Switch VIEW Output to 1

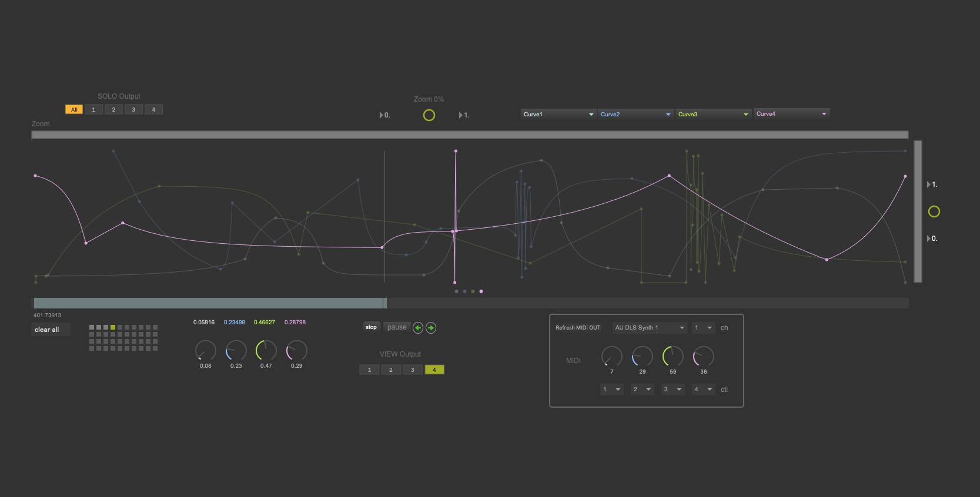(x=369, y=370)
